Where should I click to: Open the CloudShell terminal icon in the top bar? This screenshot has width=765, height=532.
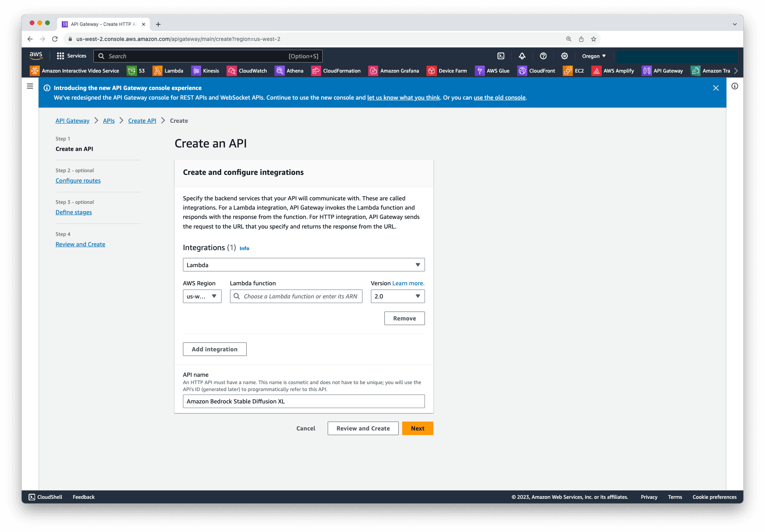pyautogui.click(x=501, y=56)
